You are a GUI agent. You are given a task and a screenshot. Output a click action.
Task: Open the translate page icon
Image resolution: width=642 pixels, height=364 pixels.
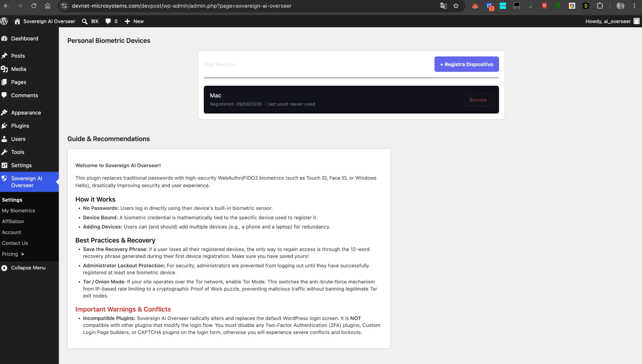pyautogui.click(x=443, y=6)
